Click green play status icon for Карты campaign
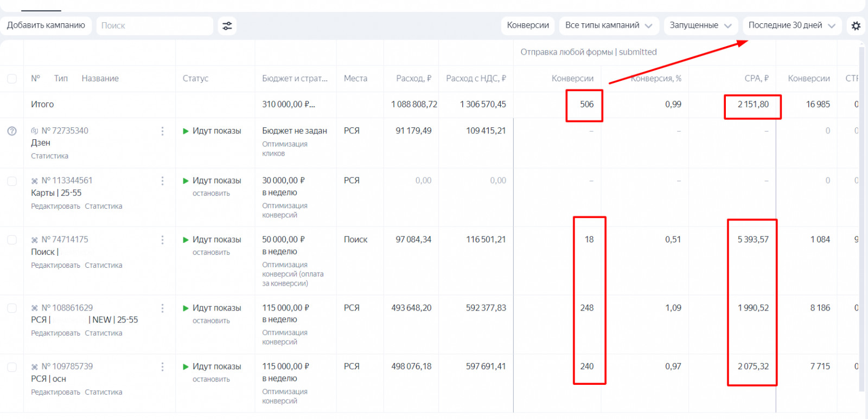Image resolution: width=868 pixels, height=419 pixels. [186, 181]
